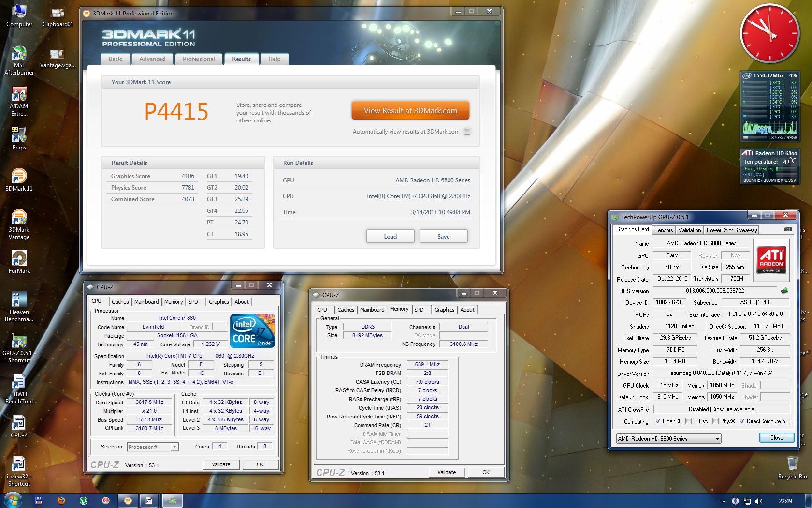Click the volume speaker tray icon

click(758, 501)
